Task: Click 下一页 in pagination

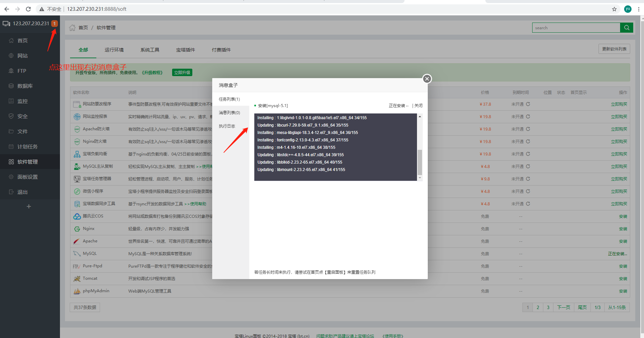Action: [564, 307]
